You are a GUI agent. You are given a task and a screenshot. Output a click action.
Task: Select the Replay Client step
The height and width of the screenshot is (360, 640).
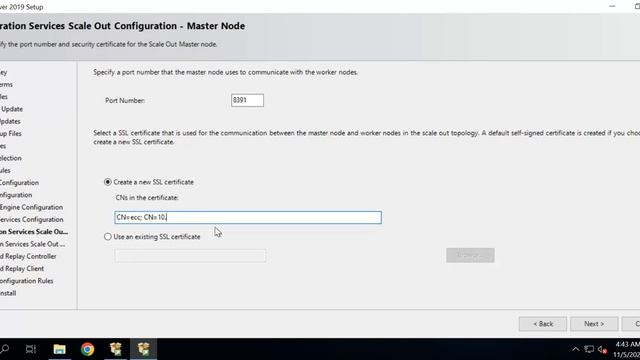click(x=22, y=269)
